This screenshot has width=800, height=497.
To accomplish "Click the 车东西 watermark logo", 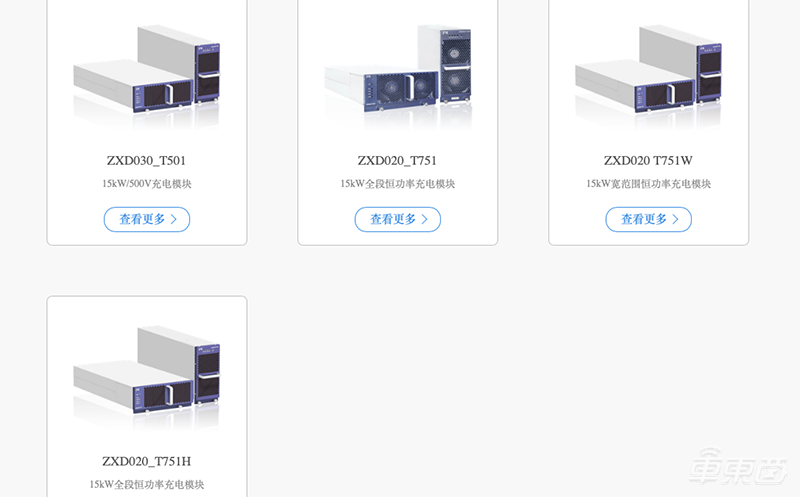I will 738,466.
